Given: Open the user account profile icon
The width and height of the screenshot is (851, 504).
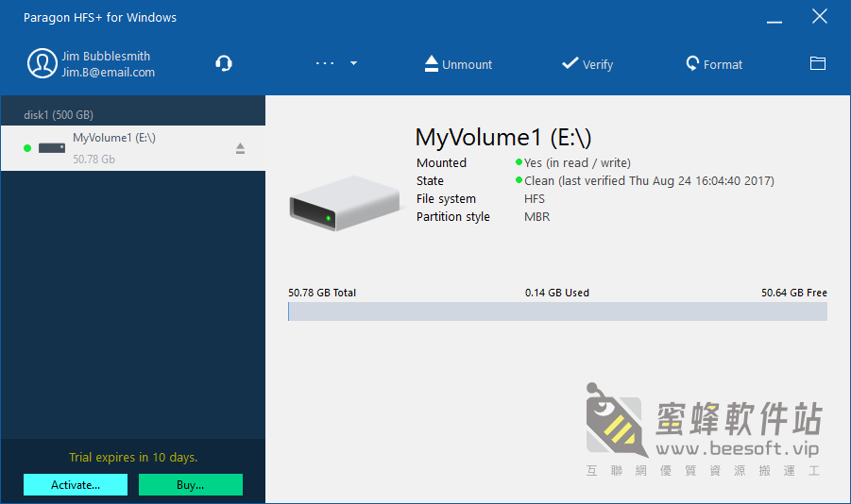Looking at the screenshot, I should pyautogui.click(x=43, y=63).
